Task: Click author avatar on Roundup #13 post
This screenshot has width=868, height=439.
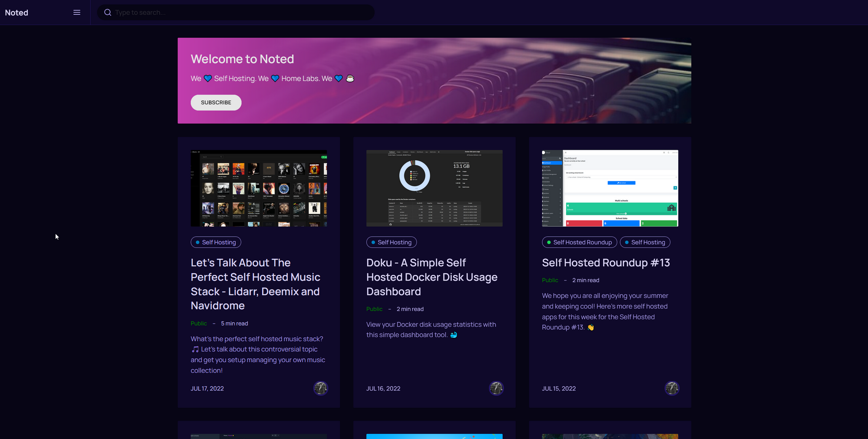Action: (x=672, y=388)
